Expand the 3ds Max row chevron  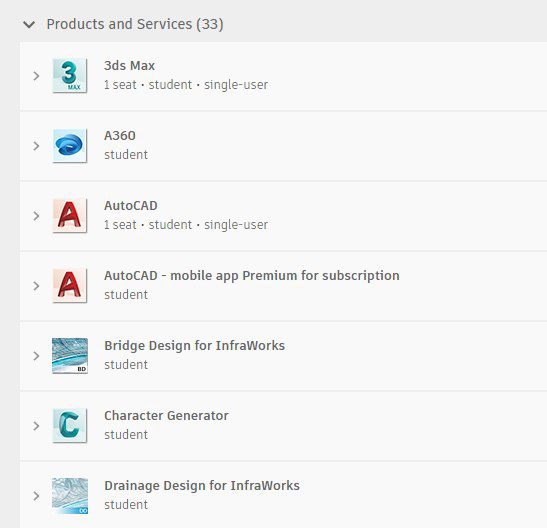pyautogui.click(x=36, y=76)
